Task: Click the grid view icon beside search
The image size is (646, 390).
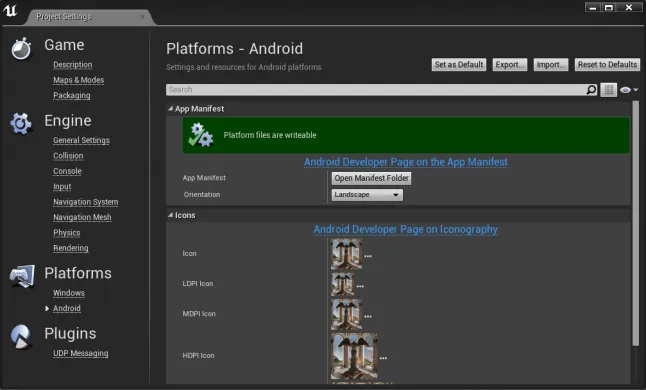Action: [x=609, y=89]
